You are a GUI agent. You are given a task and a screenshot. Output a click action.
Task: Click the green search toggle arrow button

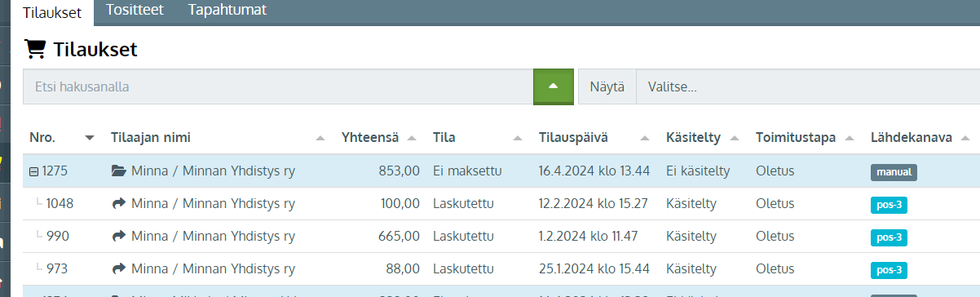(x=554, y=86)
